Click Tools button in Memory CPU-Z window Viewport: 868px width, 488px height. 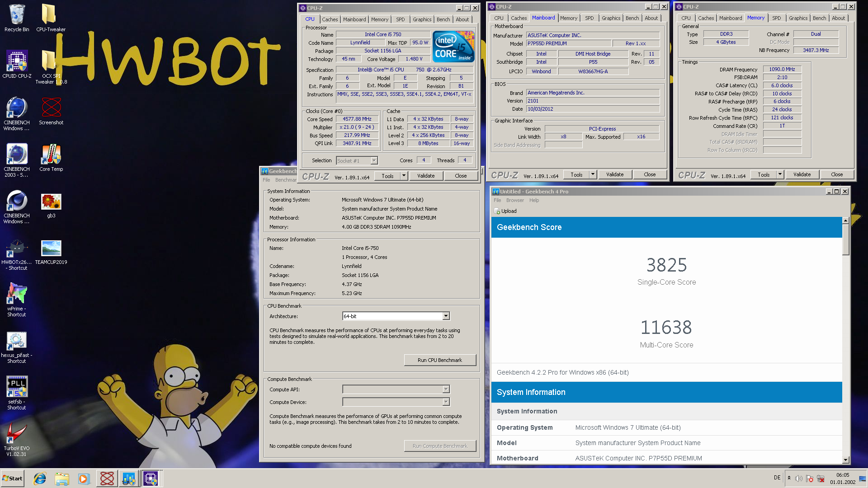pyautogui.click(x=764, y=174)
